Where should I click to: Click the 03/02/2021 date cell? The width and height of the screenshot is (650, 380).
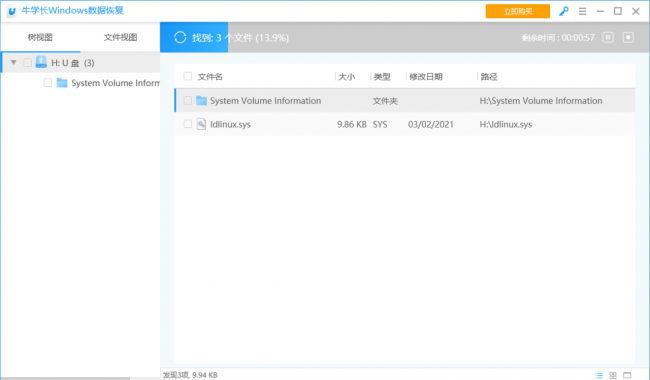pyautogui.click(x=431, y=124)
